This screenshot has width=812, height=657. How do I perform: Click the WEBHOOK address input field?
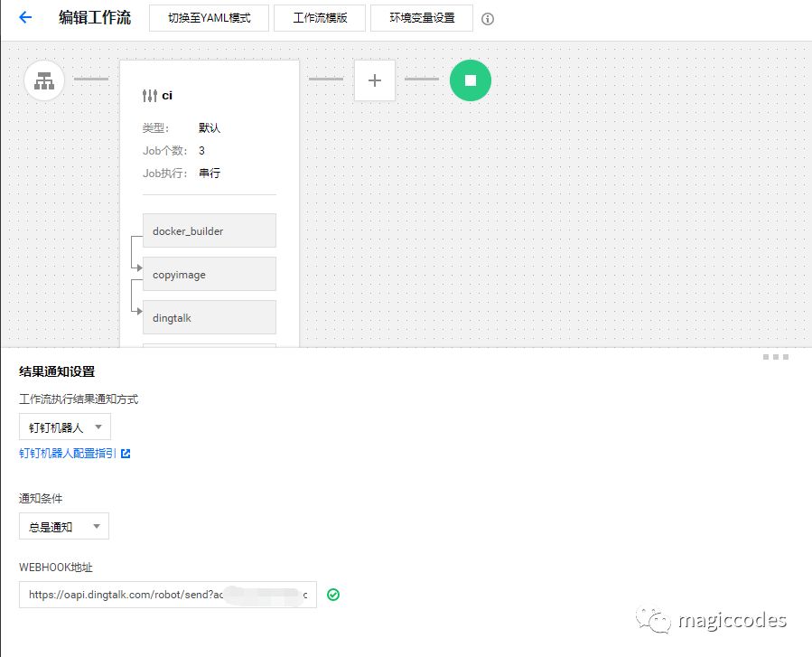pyautogui.click(x=168, y=595)
